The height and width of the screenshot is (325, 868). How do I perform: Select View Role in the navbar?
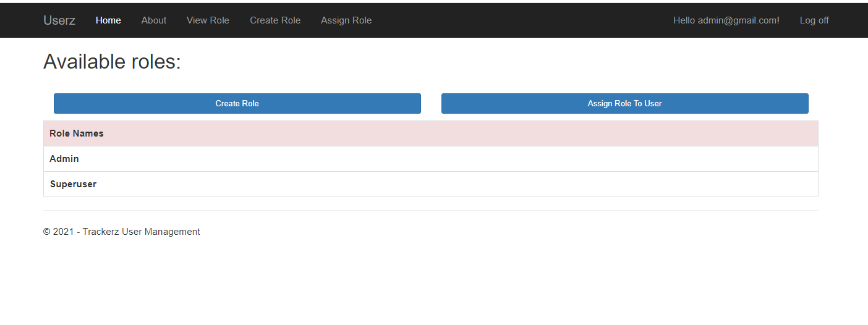pos(208,20)
